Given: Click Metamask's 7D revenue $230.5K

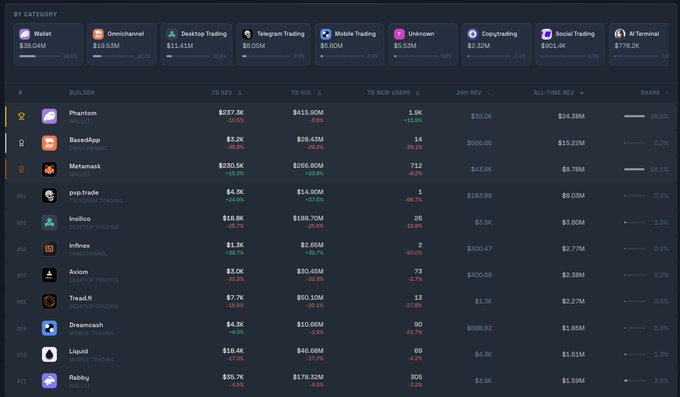Looking at the screenshot, I should click(231, 166).
